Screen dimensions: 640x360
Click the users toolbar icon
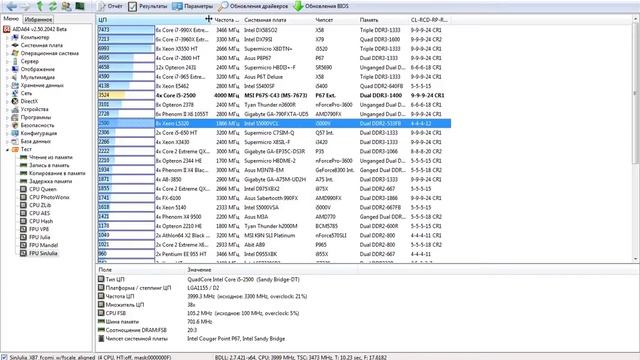[66, 6]
